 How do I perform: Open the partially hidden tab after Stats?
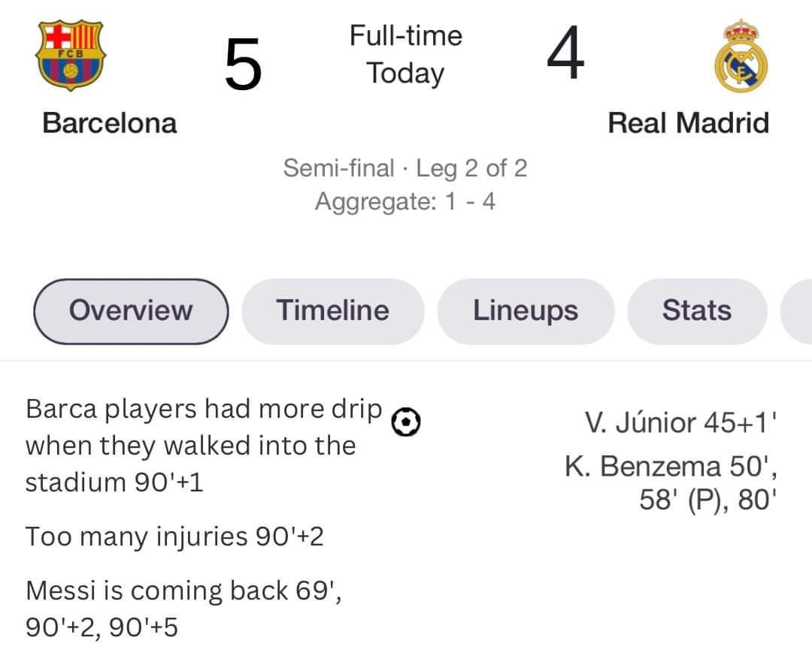(796, 311)
